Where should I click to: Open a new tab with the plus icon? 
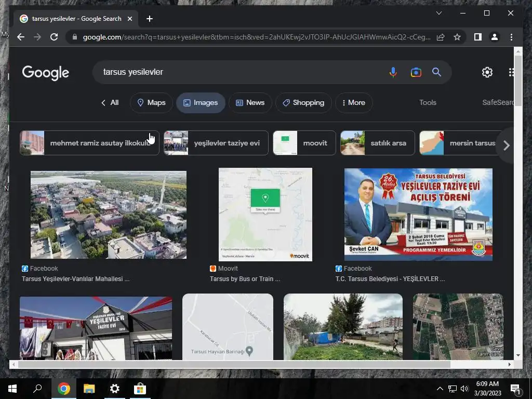(149, 19)
